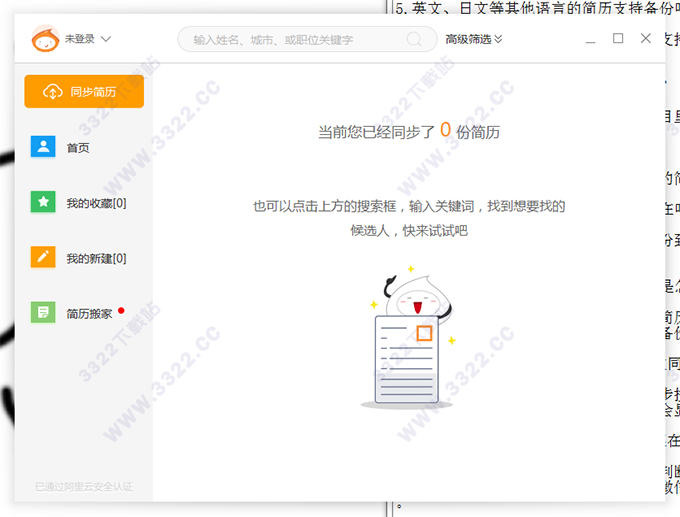The image size is (680, 517).
Task: Click the orange pencil 新建 icon
Action: click(x=43, y=257)
